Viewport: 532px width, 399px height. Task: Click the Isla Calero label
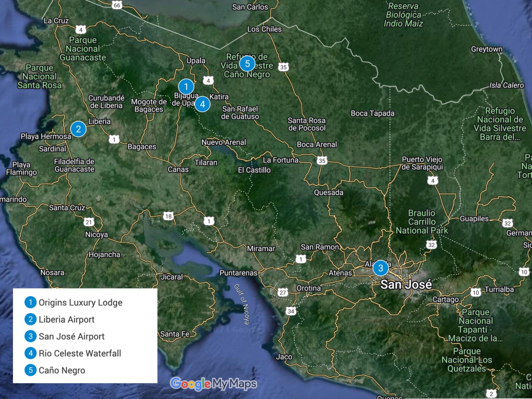coord(506,85)
